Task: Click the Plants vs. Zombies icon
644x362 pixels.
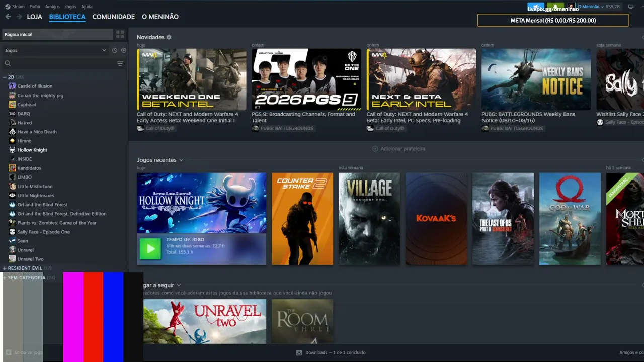Action: (x=12, y=223)
